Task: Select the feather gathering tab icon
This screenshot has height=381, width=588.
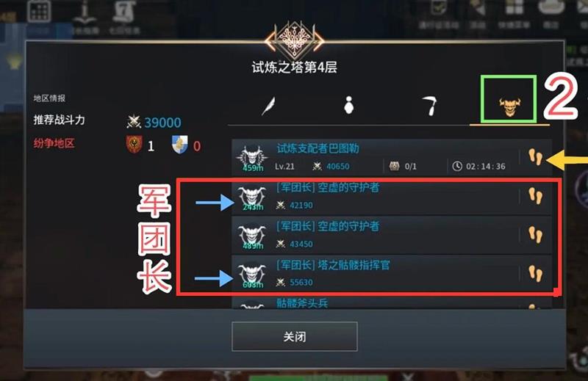Action: pos(268,106)
